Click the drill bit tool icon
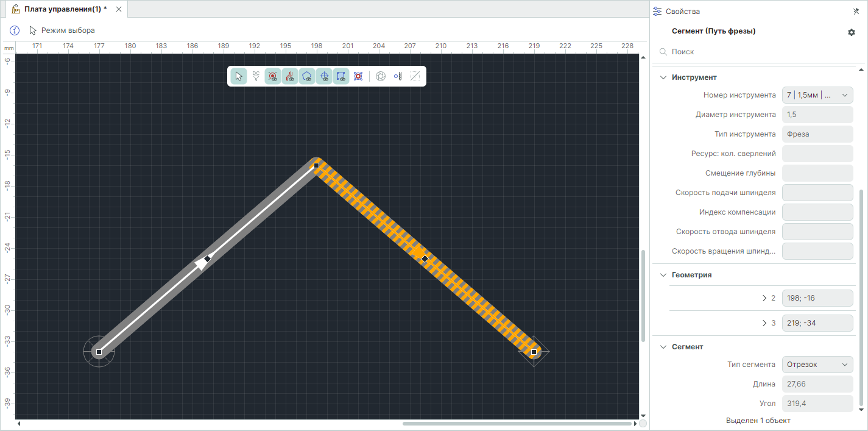This screenshot has width=868, height=431. tap(398, 76)
